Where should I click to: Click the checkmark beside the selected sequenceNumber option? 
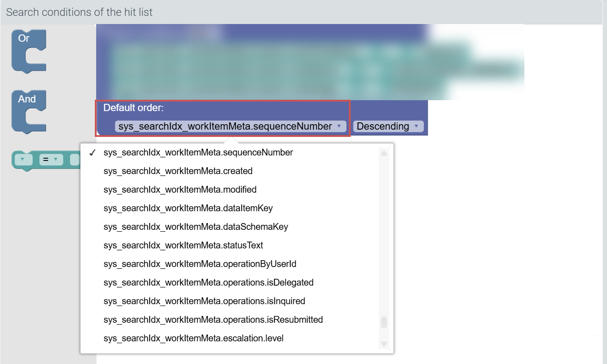point(93,153)
